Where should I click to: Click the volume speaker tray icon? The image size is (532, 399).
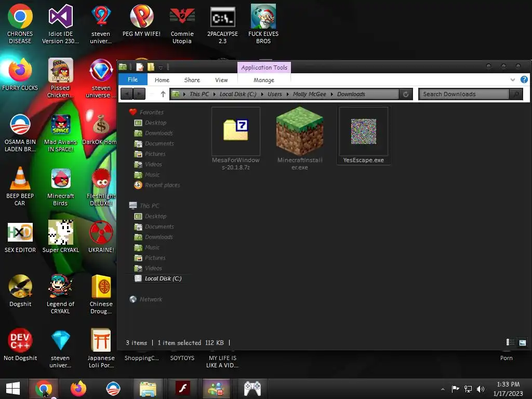tap(481, 389)
